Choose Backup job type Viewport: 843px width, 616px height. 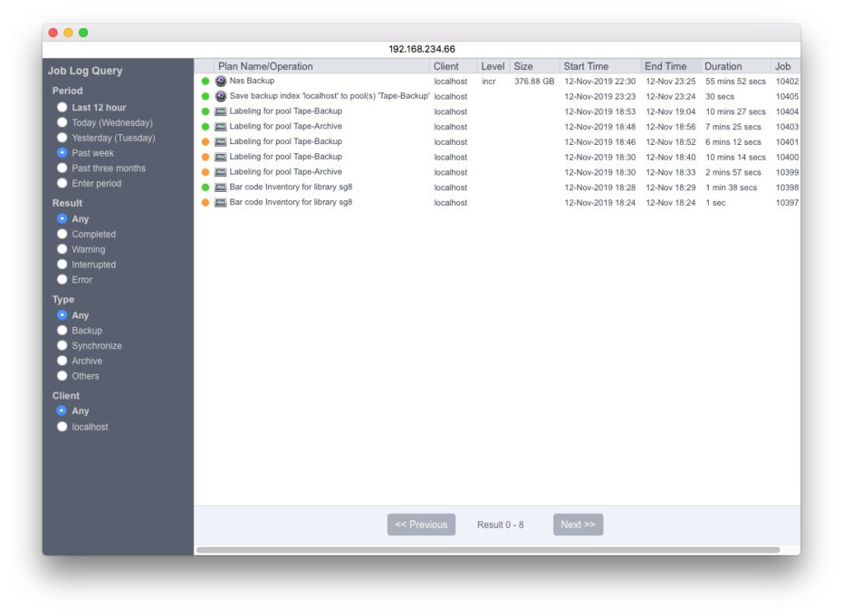tap(62, 330)
